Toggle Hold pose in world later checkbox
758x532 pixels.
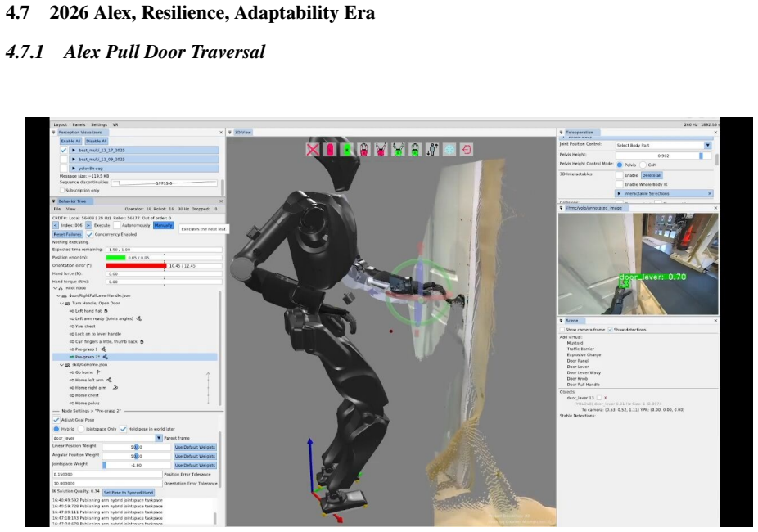124,429
